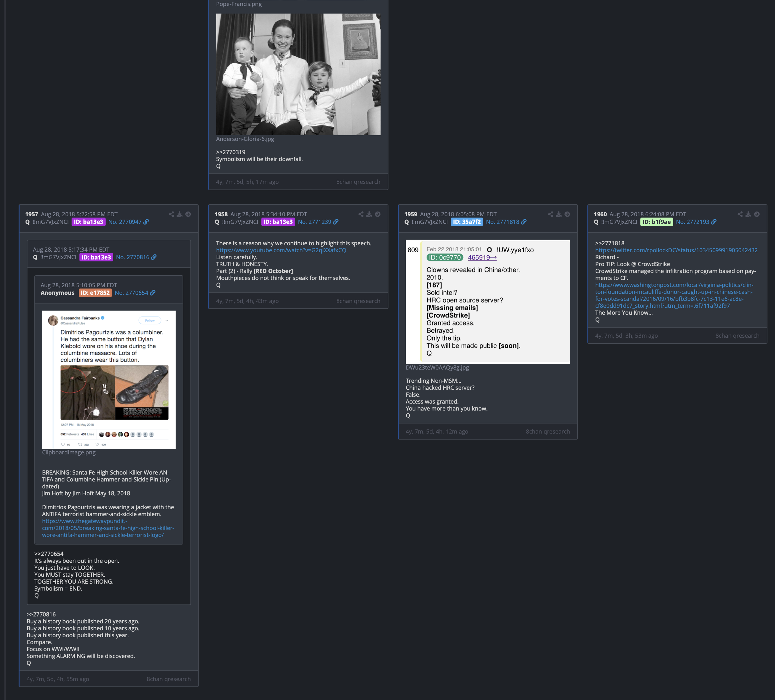The image size is (775, 700).
Task: Enlarge the DWu23teW0AAQy8g.jpg image of post 809
Action: 487,302
